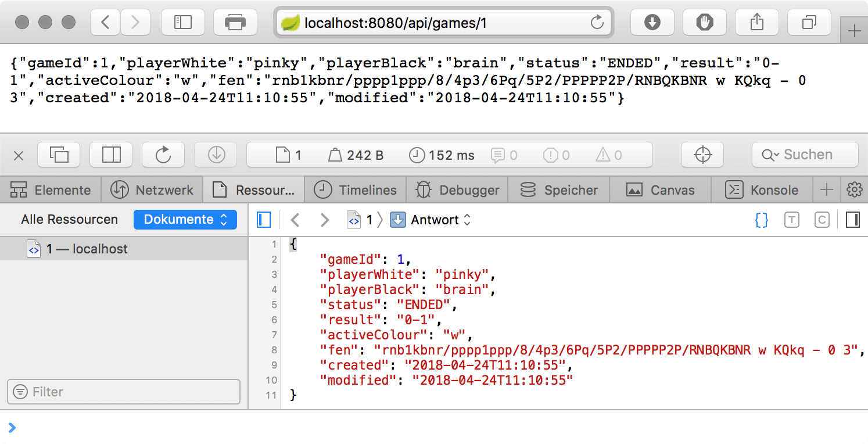The width and height of the screenshot is (868, 444).
Task: Click the '1' resource path item
Action: tap(360, 220)
